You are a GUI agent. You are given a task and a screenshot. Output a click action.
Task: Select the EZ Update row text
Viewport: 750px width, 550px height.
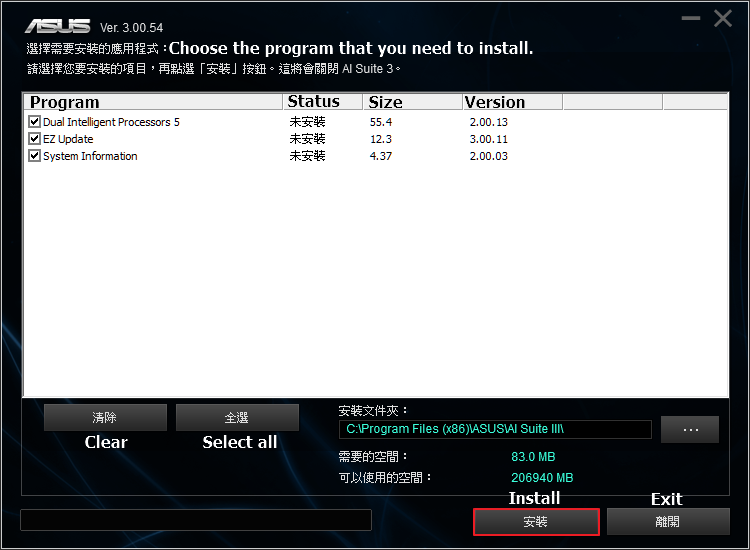click(68, 139)
